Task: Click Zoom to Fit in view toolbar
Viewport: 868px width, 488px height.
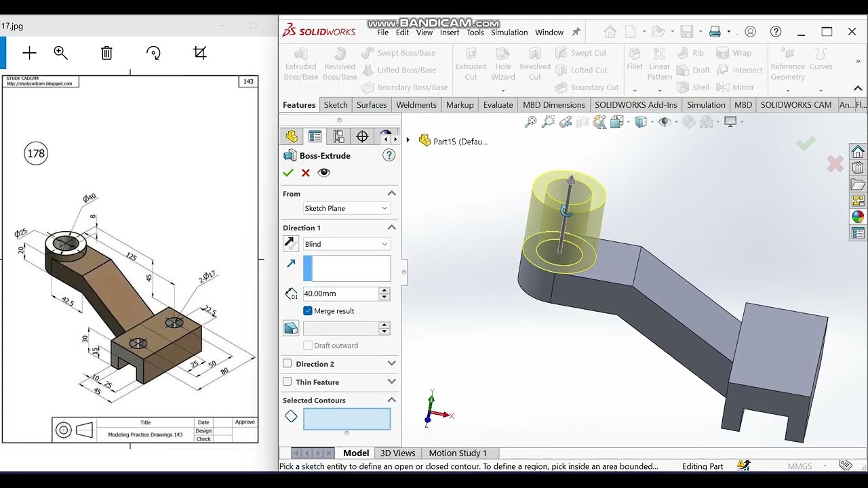Action: (x=530, y=122)
